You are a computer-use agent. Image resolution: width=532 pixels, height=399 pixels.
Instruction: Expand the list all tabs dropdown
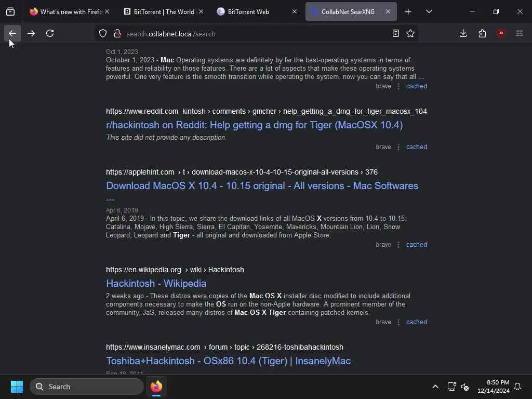[429, 12]
